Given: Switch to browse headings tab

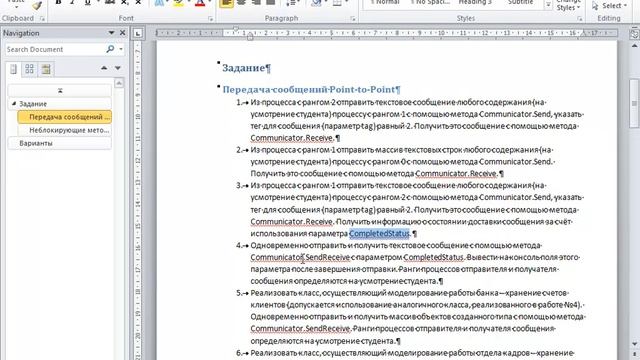Looking at the screenshot, I should coord(13,69).
